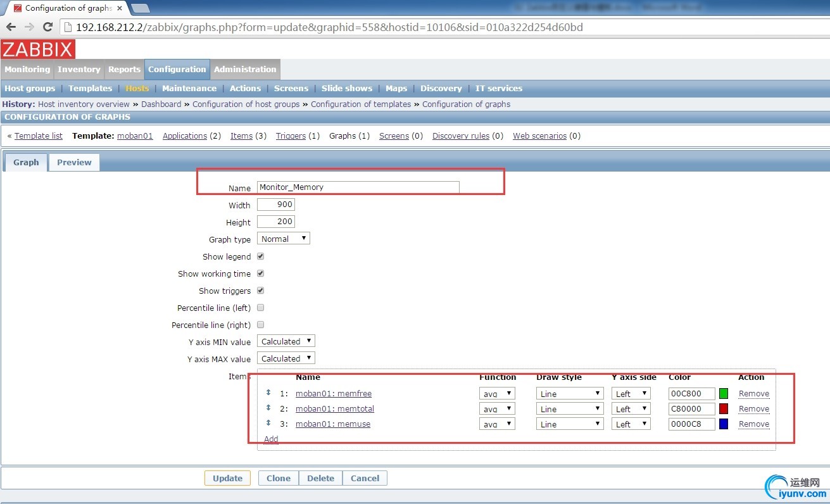
Task: Open the moban01 template link
Action: (135, 135)
